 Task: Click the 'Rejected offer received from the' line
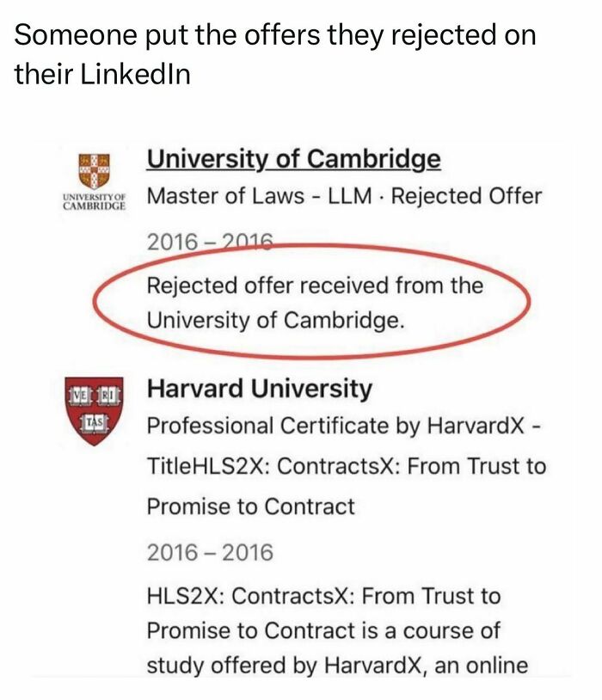(315, 286)
